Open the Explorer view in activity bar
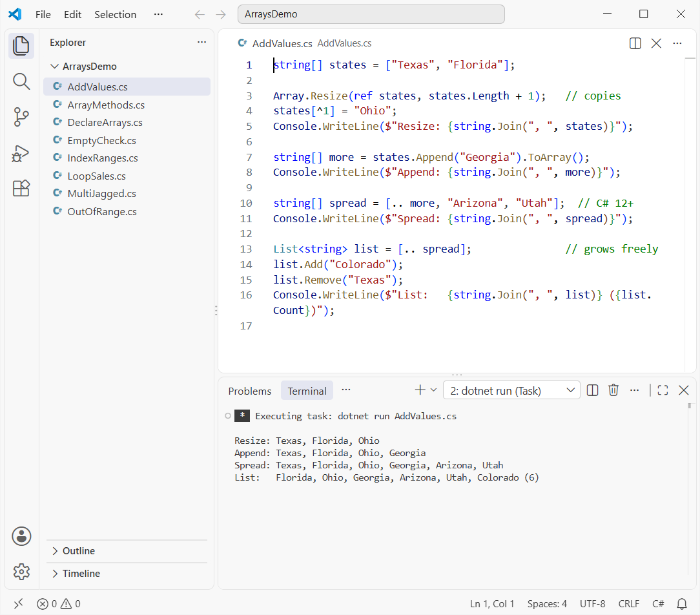This screenshot has height=615, width=700. 21,46
